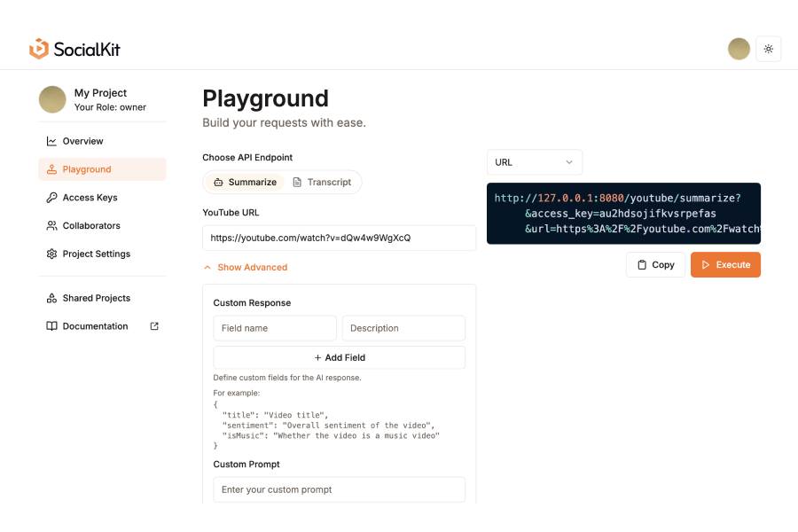This screenshot has height=532, width=798.
Task: Click the "YouTube URL" label
Action: tap(231, 212)
